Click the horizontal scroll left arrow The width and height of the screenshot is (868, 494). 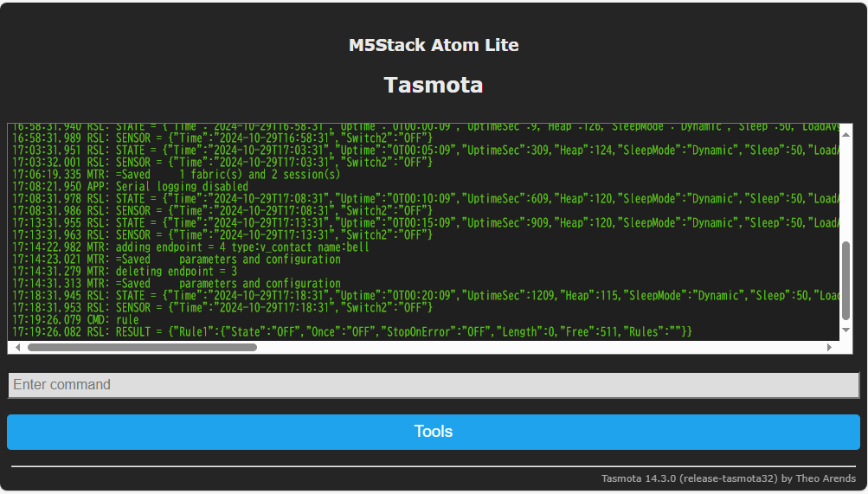click(17, 348)
